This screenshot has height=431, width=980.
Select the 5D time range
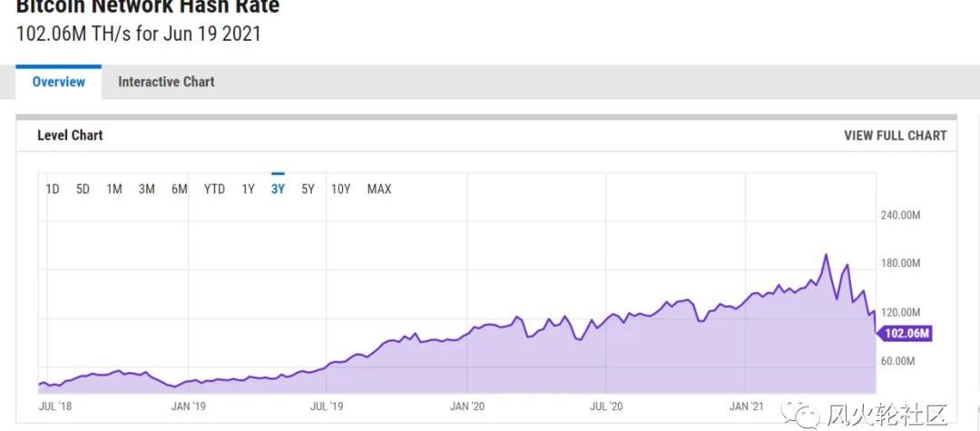(83, 189)
